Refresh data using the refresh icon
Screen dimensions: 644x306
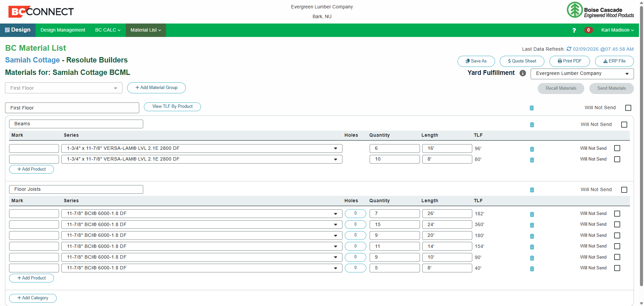569,49
